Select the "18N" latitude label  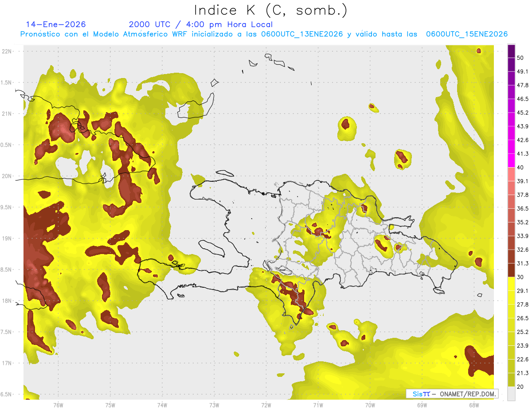click(x=7, y=301)
